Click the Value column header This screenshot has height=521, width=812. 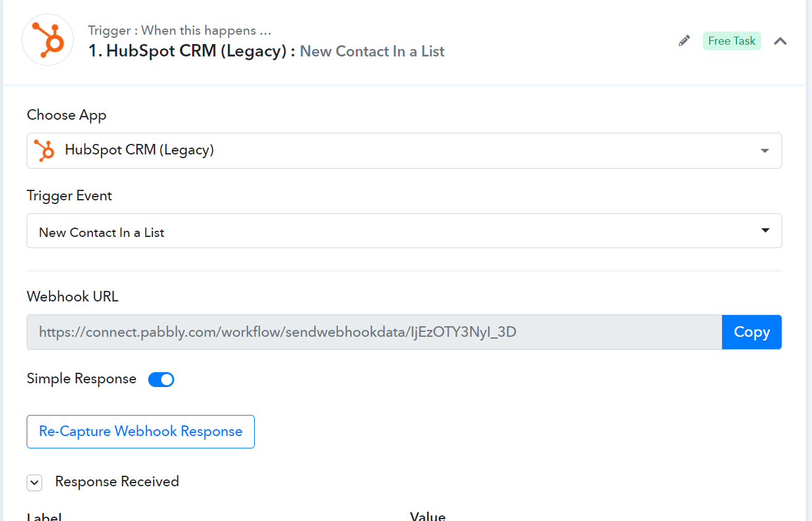pos(428,516)
